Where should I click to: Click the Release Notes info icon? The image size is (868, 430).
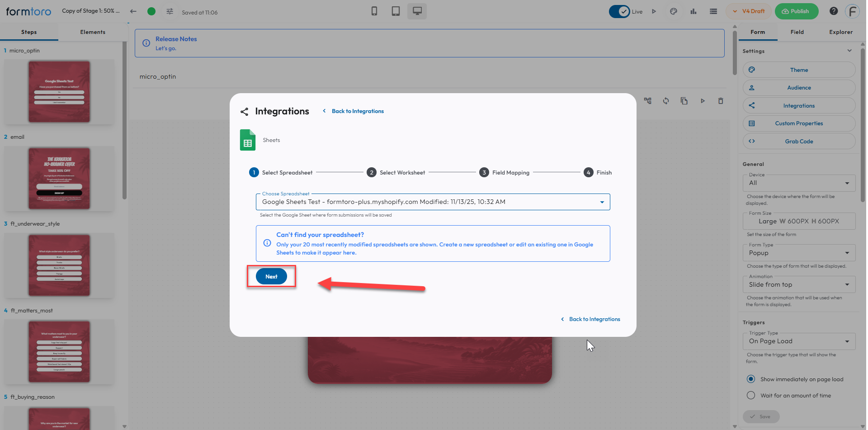click(146, 43)
